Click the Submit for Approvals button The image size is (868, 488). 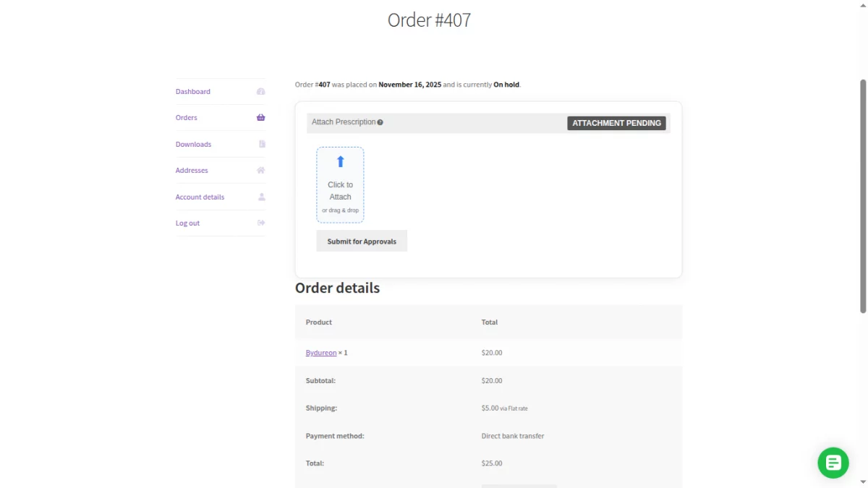[x=361, y=241]
